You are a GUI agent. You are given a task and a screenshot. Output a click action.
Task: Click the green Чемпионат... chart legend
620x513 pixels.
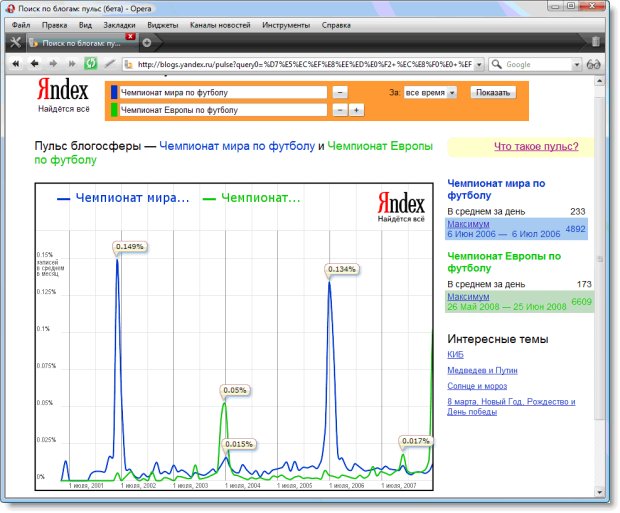(251, 197)
